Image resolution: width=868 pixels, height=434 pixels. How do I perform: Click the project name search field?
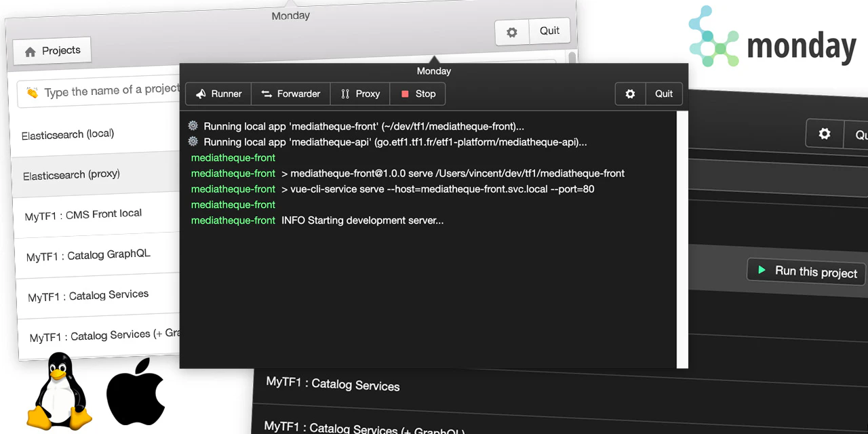click(98, 91)
